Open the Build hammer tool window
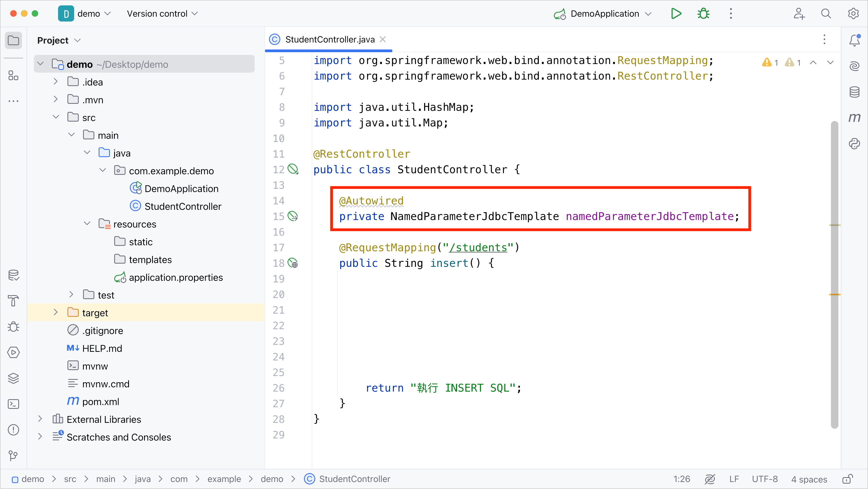The width and height of the screenshot is (868, 489). (13, 301)
